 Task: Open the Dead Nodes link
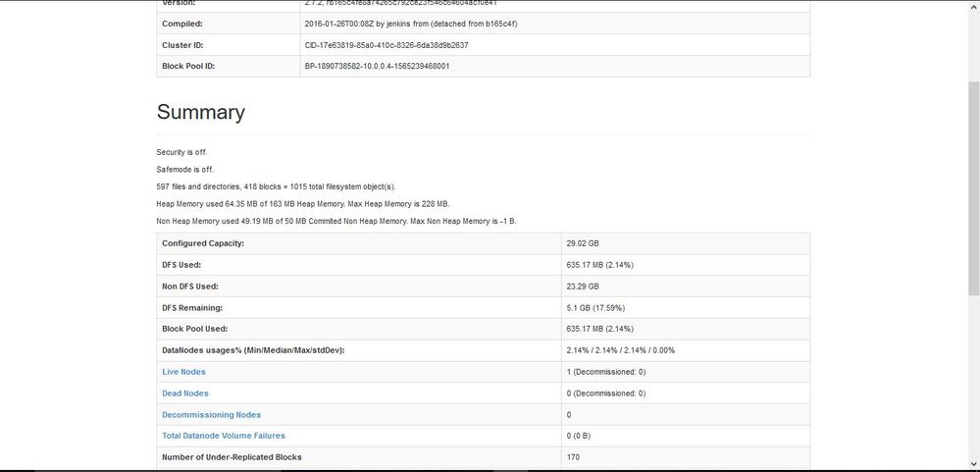pos(185,393)
